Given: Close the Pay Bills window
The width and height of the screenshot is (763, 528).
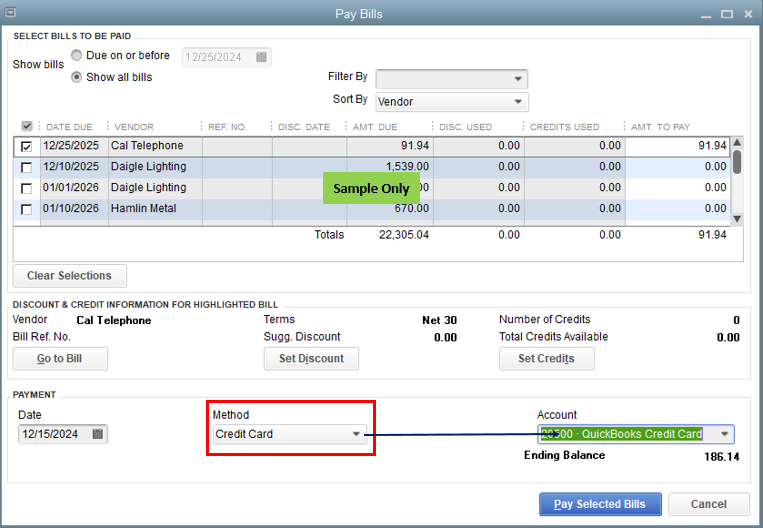Looking at the screenshot, I should 748,14.
